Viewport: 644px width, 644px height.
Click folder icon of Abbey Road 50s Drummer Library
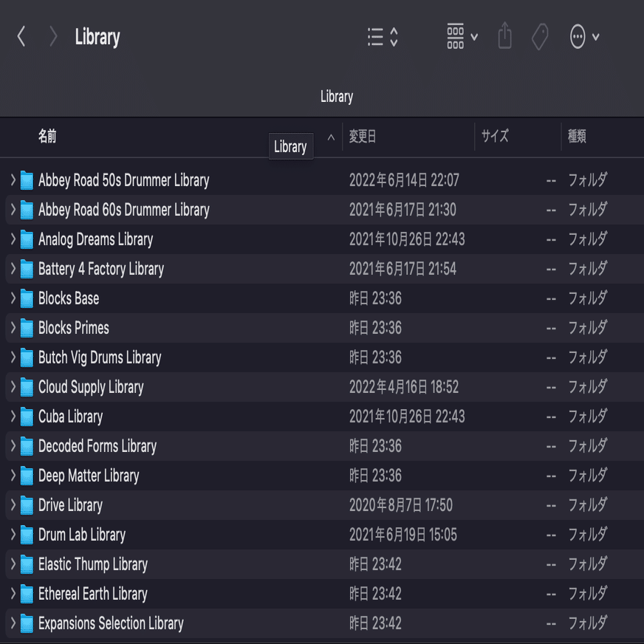coord(27,180)
